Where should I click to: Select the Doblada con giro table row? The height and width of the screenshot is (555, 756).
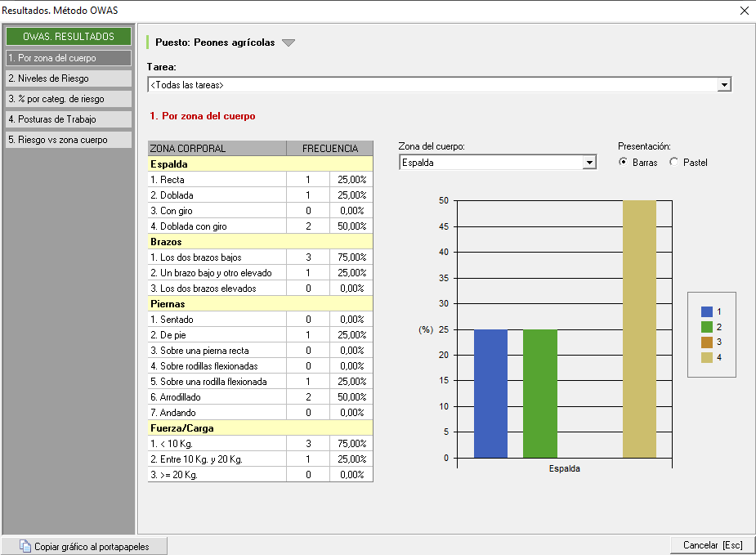coord(260,226)
